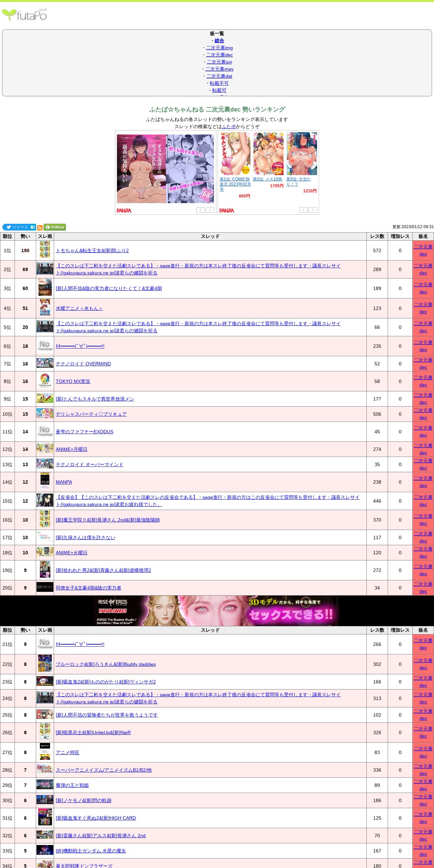434x868 pixels.
Task: Click No Thumbnail image in rank 6 row
Action: [45, 346]
